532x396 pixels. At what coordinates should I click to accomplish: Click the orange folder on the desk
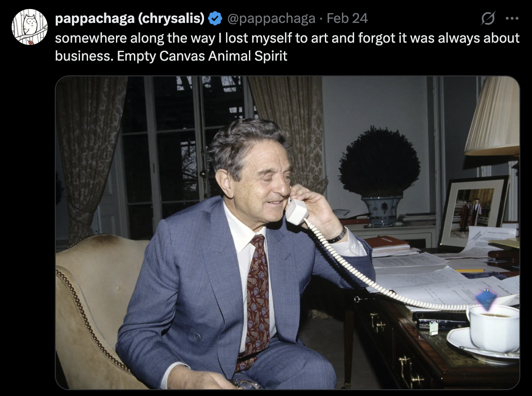coord(387,242)
